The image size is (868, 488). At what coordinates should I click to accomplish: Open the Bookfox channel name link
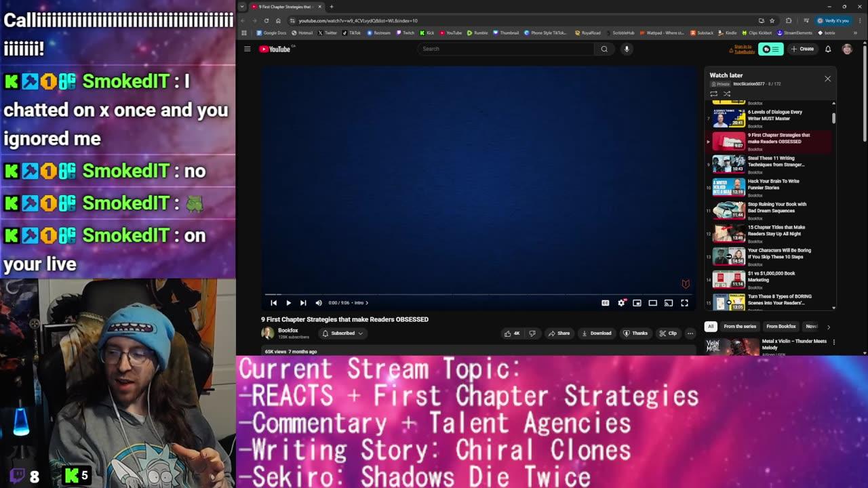(x=288, y=330)
